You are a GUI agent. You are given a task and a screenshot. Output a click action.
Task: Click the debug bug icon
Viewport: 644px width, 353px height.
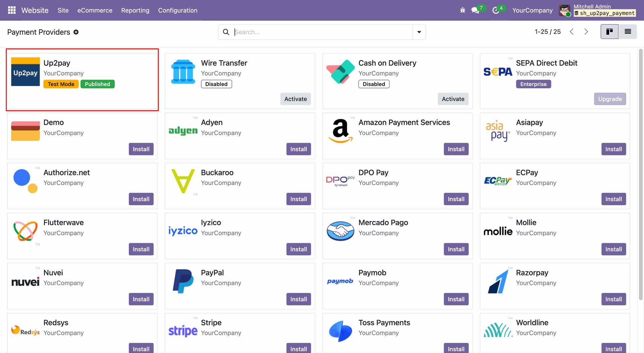coord(463,10)
